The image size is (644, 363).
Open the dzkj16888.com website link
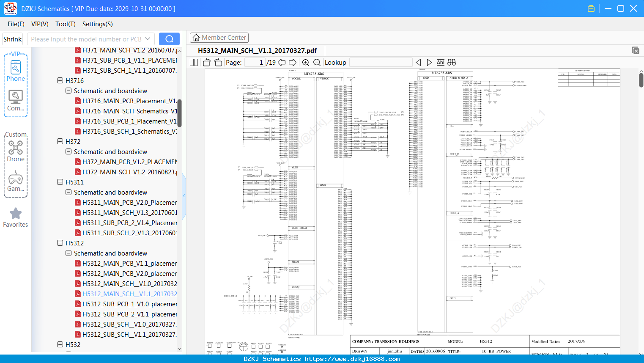(x=352, y=359)
